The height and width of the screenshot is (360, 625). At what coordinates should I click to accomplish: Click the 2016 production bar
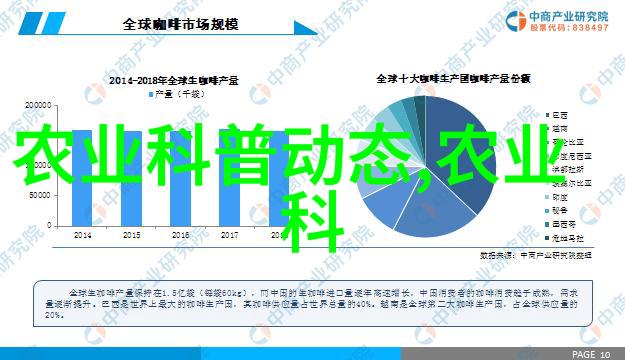181,178
